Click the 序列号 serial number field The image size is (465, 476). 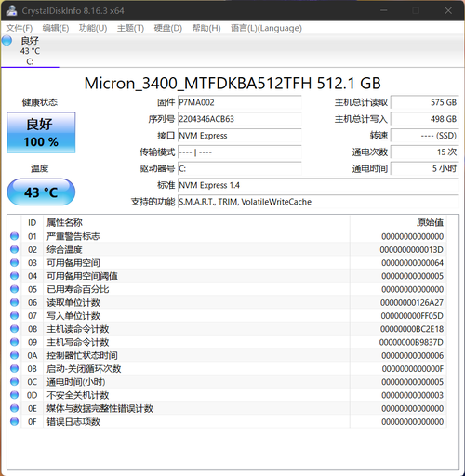pyautogui.click(x=240, y=119)
